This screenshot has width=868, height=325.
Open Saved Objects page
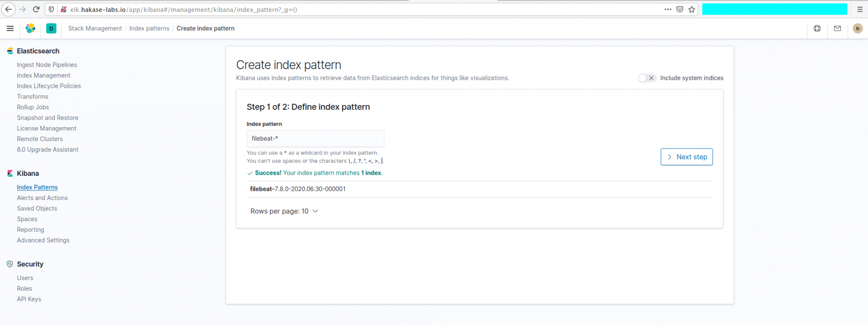(x=37, y=209)
